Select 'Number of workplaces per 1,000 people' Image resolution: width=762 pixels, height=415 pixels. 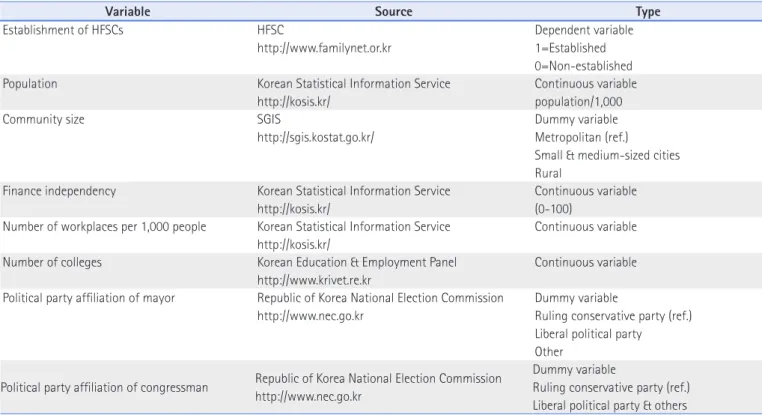(x=104, y=227)
